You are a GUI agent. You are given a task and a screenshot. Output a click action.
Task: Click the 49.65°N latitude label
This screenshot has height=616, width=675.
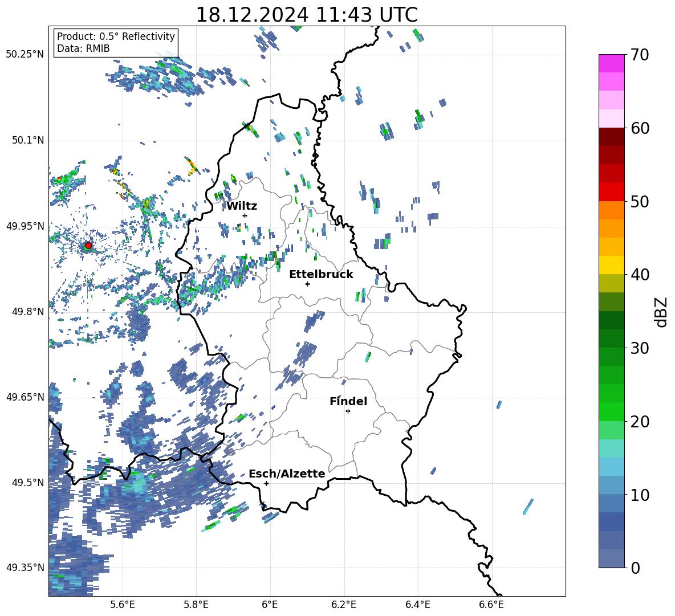(25, 397)
